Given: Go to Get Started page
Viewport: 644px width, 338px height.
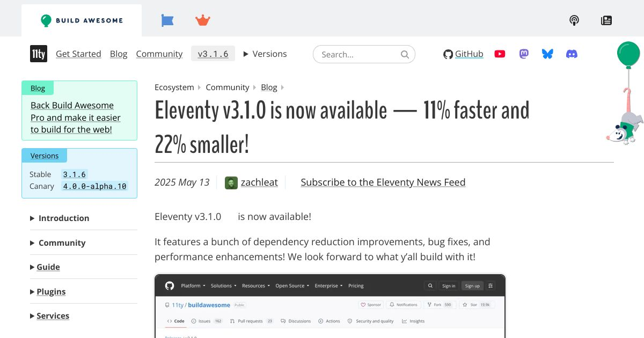Looking at the screenshot, I should pos(78,54).
